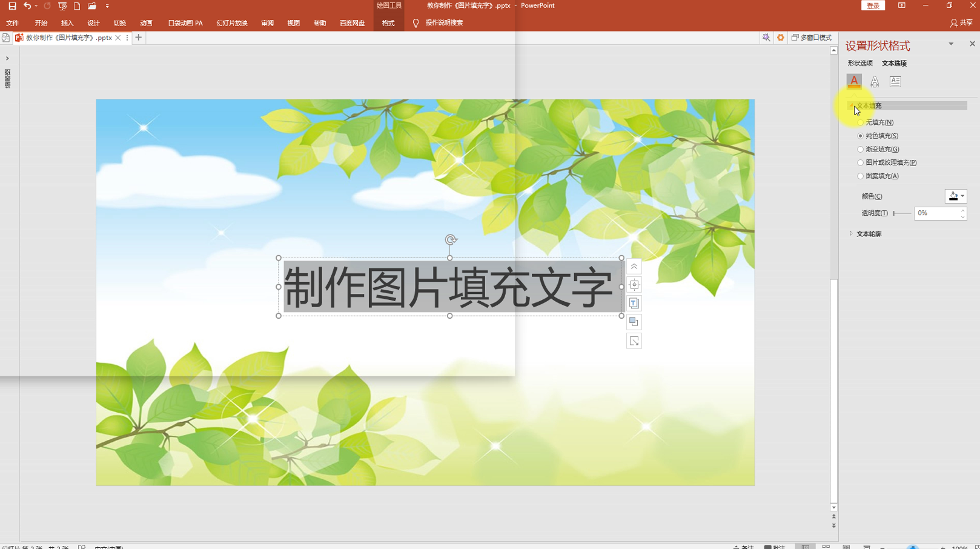This screenshot has width=980, height=549.
Task: Click the New document icon
Action: click(x=77, y=6)
